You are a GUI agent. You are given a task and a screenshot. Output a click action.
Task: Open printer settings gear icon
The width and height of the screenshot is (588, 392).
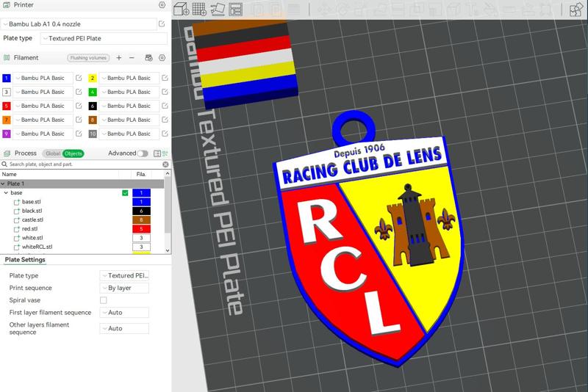(162, 5)
